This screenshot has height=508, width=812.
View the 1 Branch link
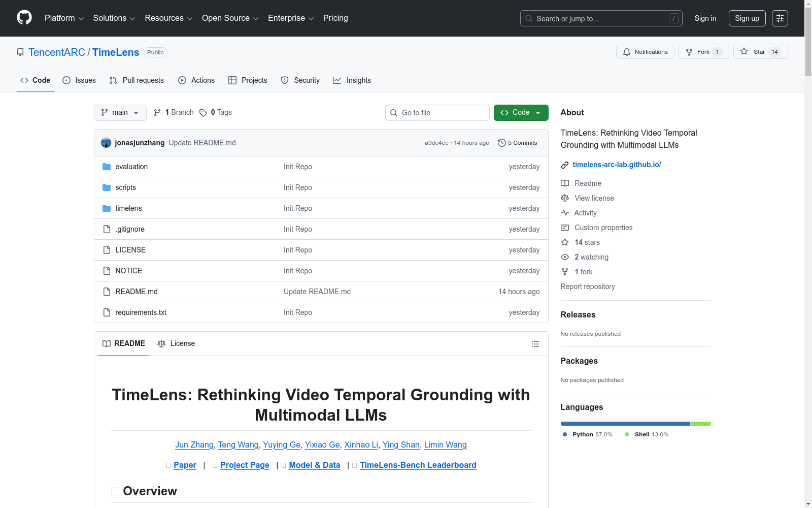tap(174, 113)
